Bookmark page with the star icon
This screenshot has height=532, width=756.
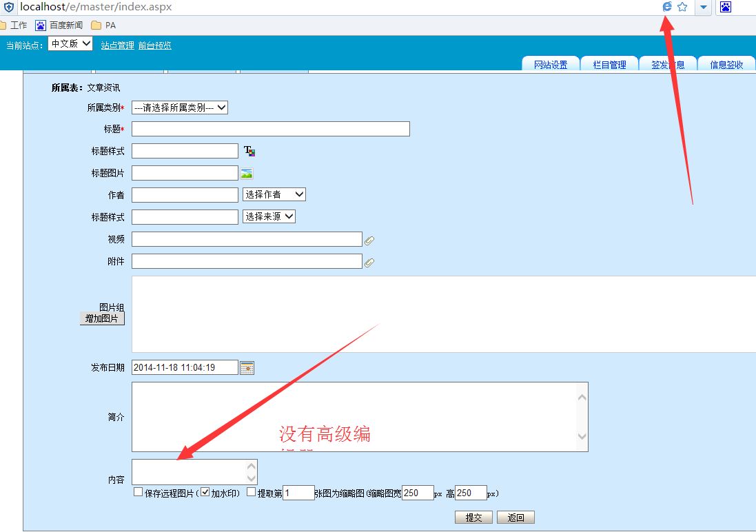click(682, 7)
